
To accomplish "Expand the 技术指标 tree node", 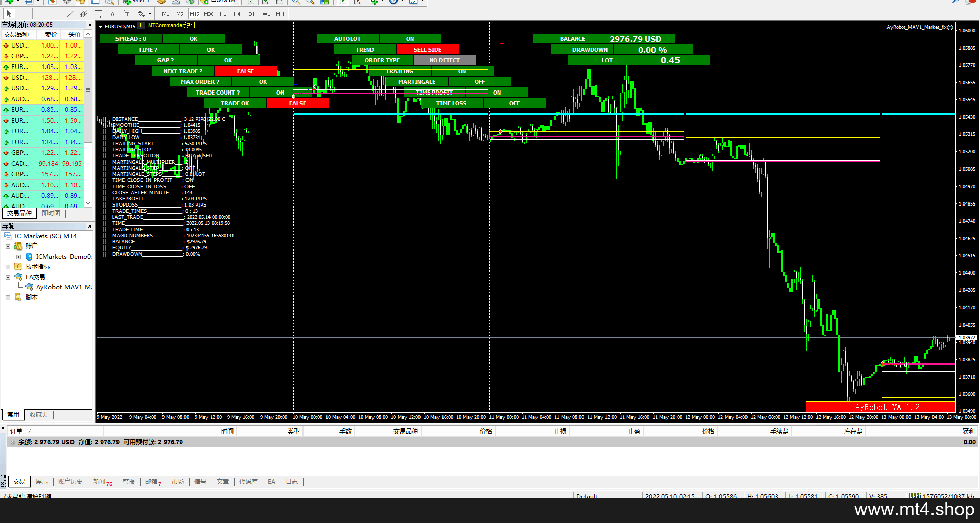I will [8, 266].
